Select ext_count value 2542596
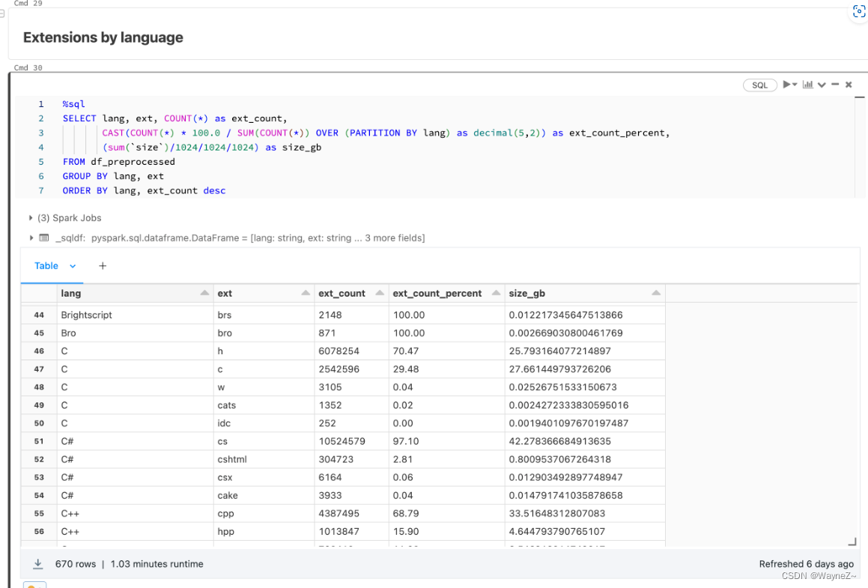Screen dimensions: 868x588 (x=351, y=369)
